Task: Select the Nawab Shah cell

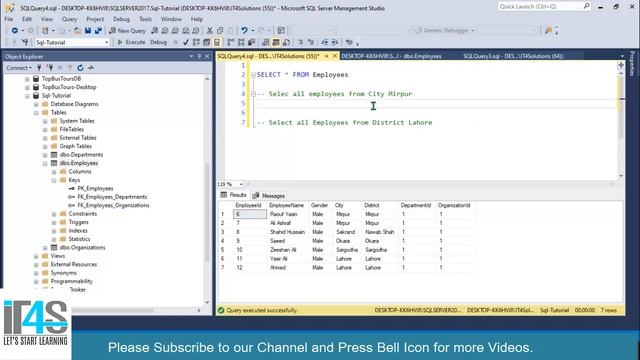Action: [380, 232]
